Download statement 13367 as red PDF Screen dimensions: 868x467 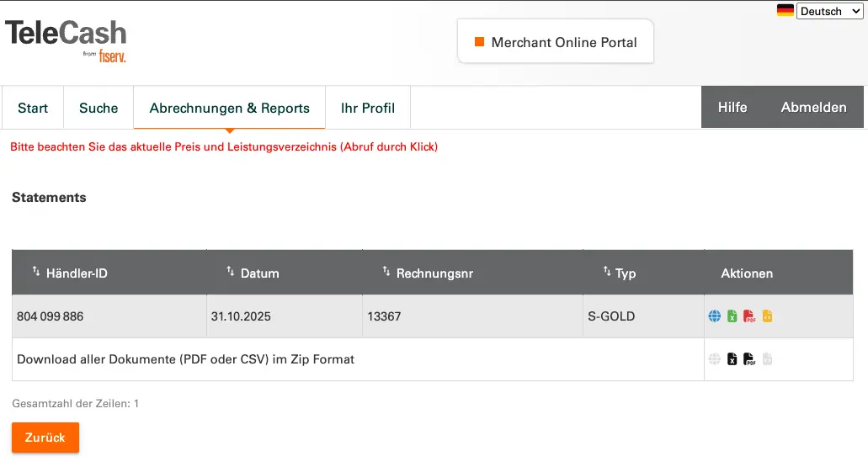click(x=749, y=316)
